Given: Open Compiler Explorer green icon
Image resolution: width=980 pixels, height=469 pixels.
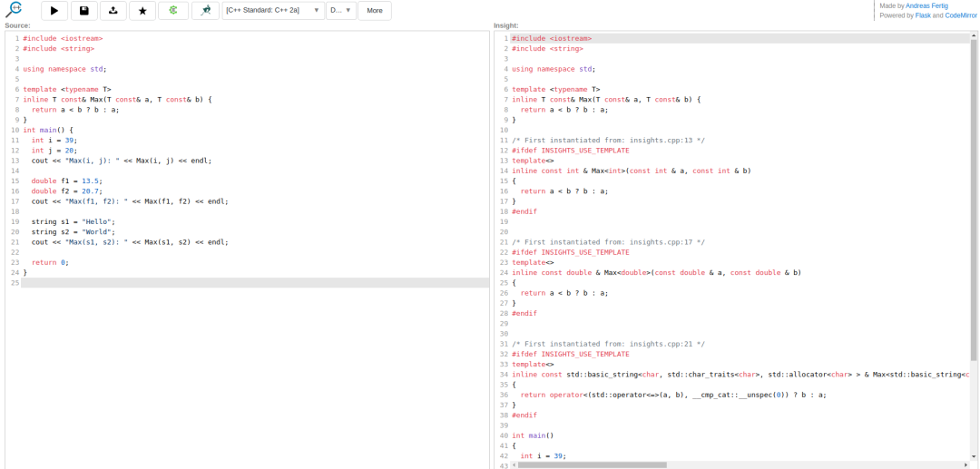Looking at the screenshot, I should point(173,11).
